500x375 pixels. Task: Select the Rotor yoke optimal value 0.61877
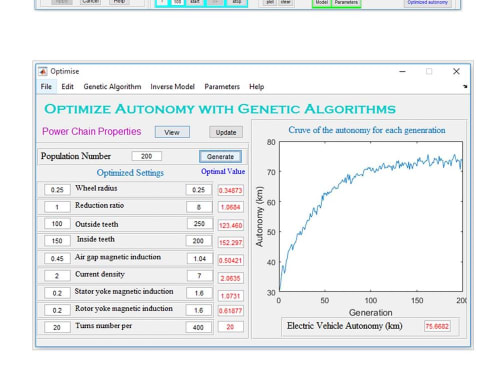230,311
